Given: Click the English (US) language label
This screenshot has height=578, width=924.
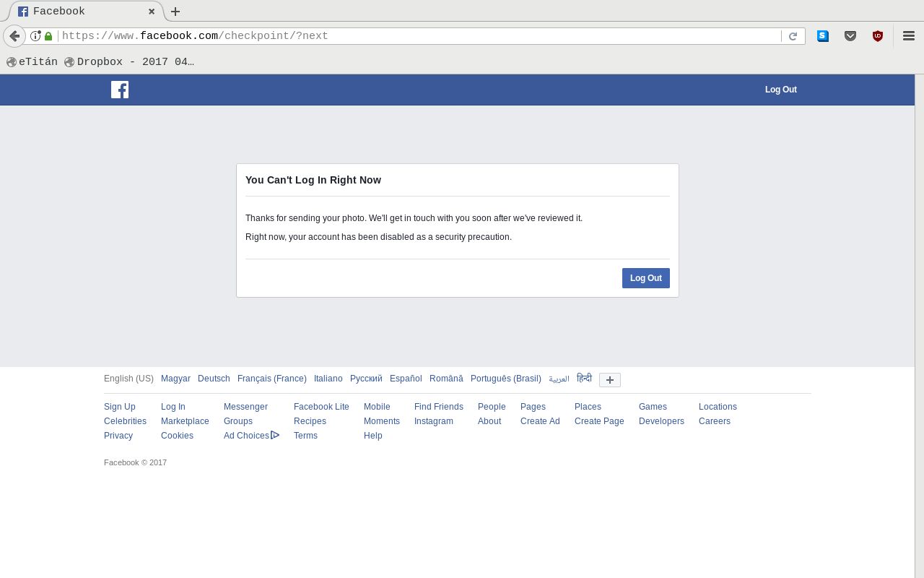Looking at the screenshot, I should (128, 379).
